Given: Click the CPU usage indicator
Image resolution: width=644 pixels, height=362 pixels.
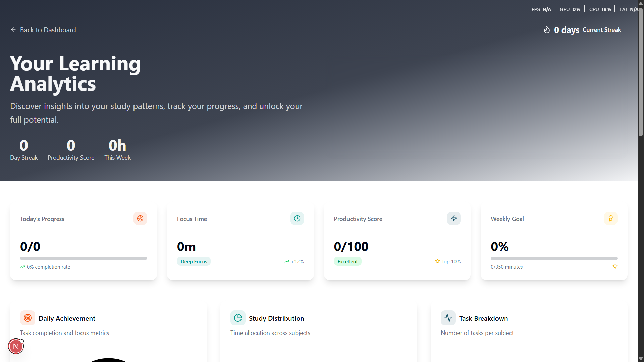Looking at the screenshot, I should point(600,9).
